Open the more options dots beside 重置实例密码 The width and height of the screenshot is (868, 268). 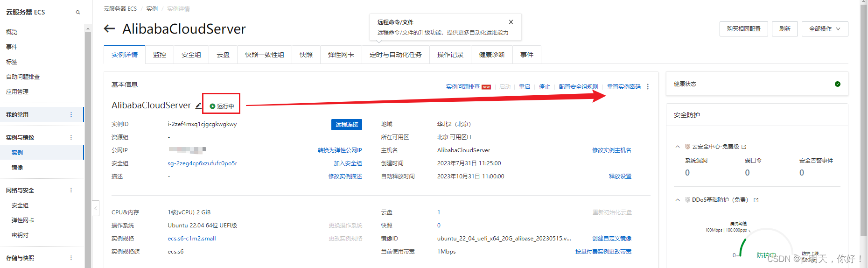(648, 86)
